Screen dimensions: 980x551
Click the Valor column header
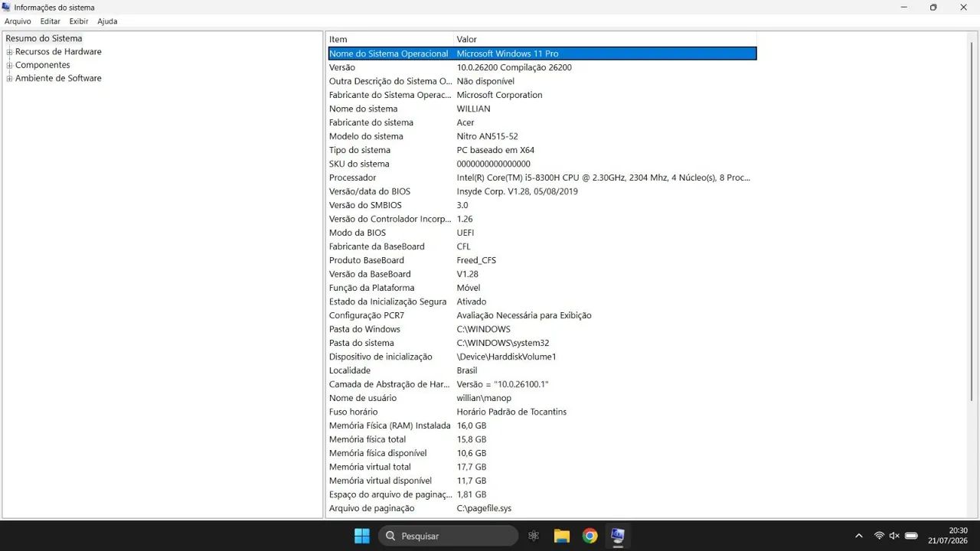[605, 39]
